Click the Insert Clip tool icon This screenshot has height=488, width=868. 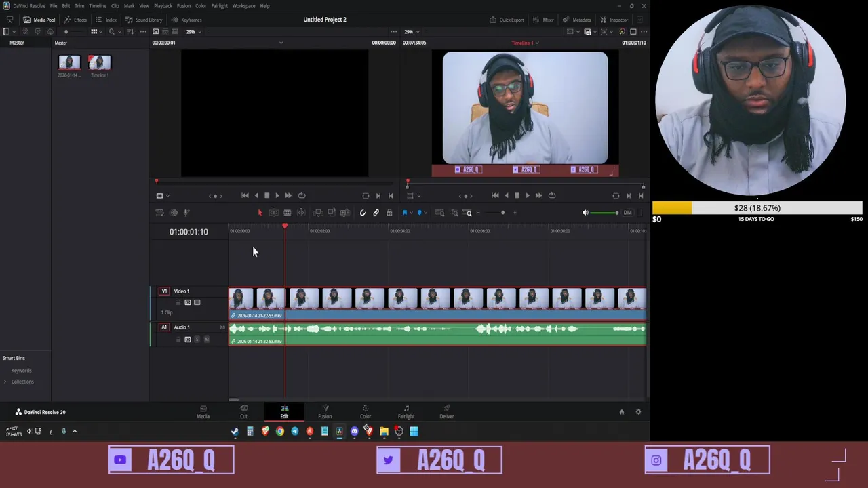318,213
